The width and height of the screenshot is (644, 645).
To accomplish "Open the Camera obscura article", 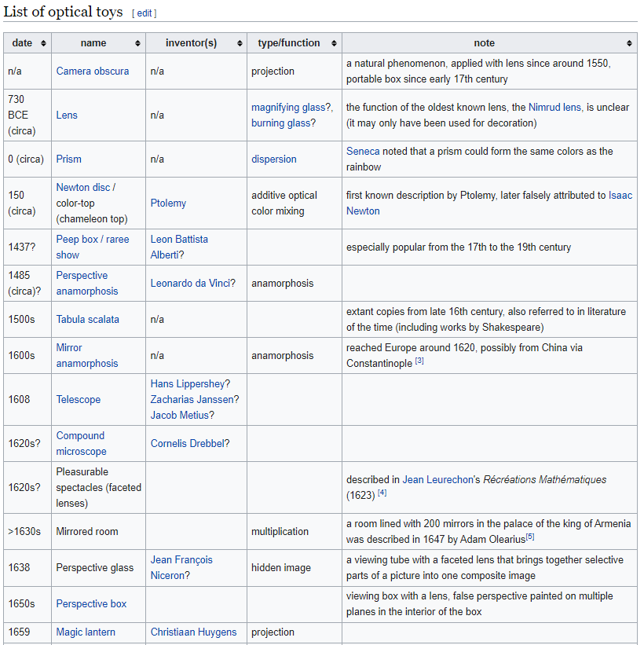I will click(x=92, y=71).
